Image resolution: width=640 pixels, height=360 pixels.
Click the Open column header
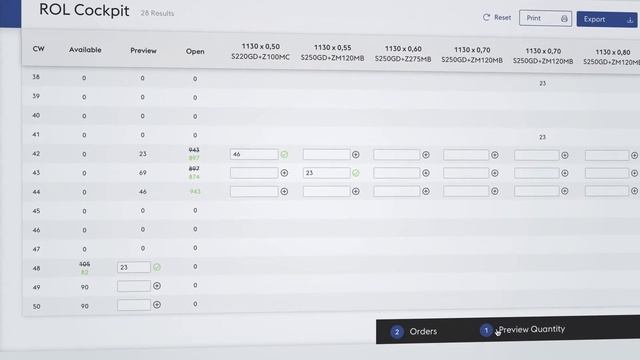click(195, 51)
